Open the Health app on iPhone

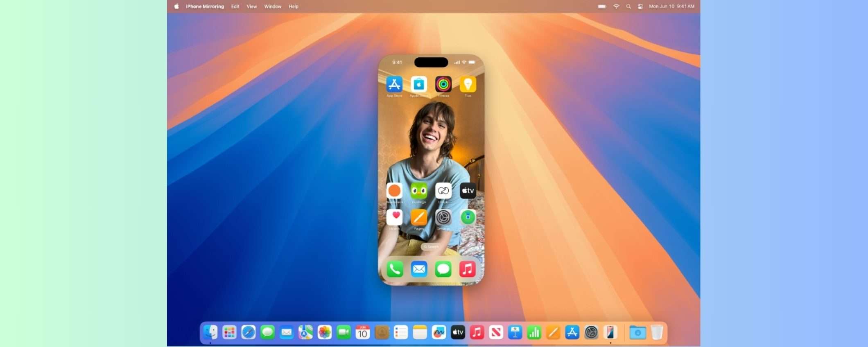point(394,217)
